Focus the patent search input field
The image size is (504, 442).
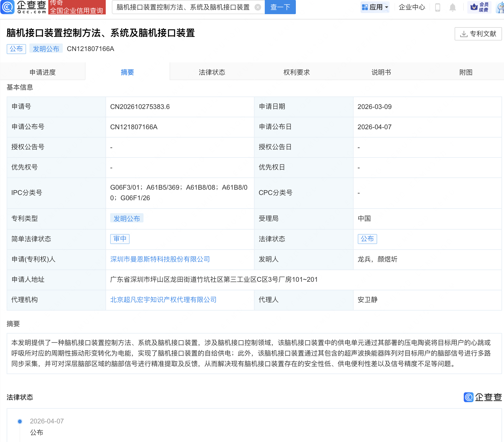point(183,7)
